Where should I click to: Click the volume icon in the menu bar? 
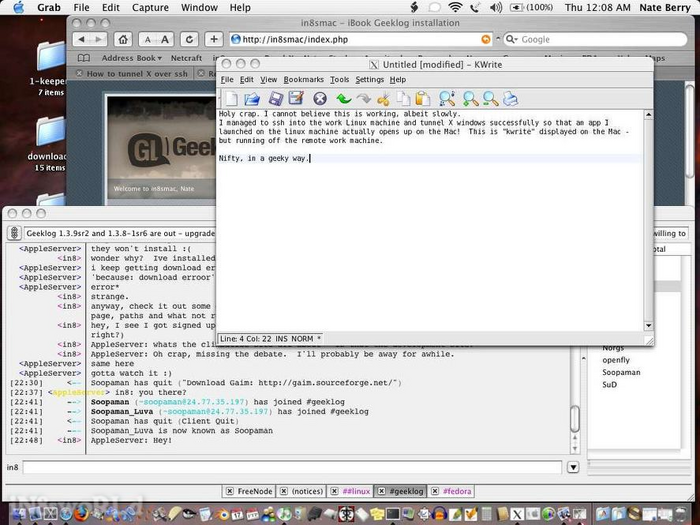496,8
